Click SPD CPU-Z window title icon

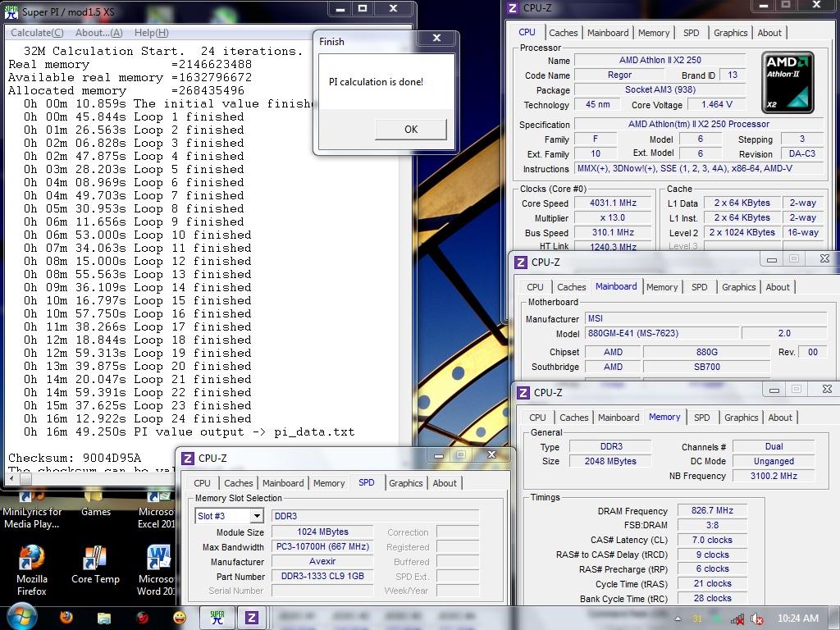tap(188, 459)
